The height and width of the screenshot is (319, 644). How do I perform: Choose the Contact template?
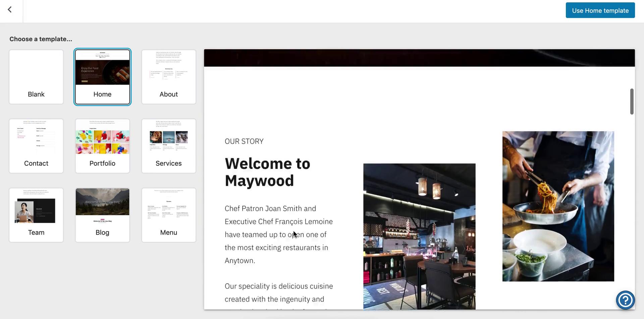pos(36,146)
